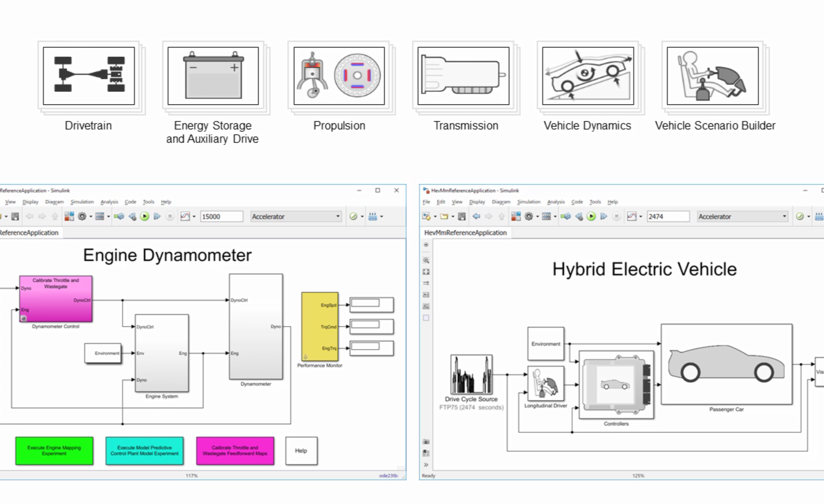Screen dimensions: 824x504
Task: Select the Step Back icon in Engine Dynamometer toolbar
Action: pos(132,216)
